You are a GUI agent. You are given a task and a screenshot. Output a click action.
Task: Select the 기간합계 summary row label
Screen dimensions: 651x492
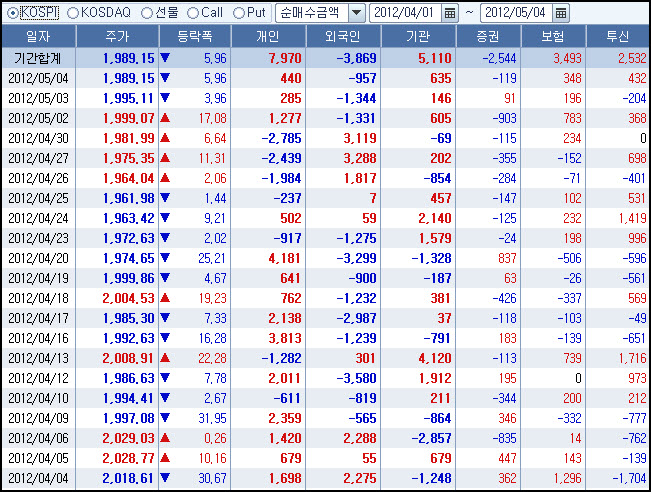pyautogui.click(x=38, y=59)
